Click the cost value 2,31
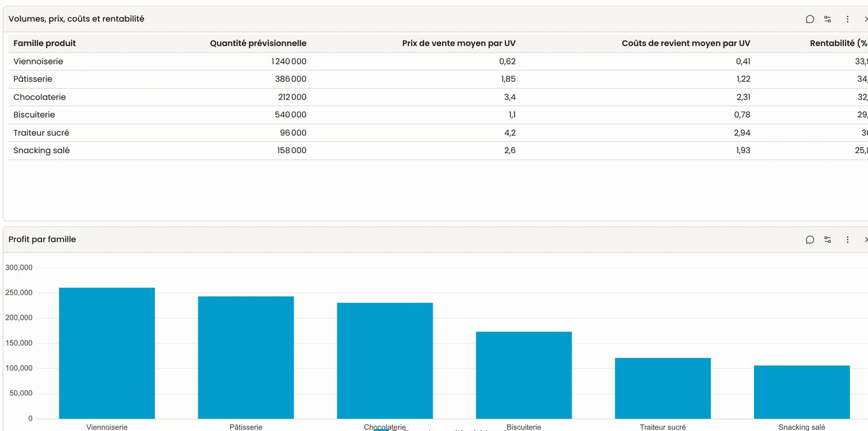 click(x=743, y=97)
